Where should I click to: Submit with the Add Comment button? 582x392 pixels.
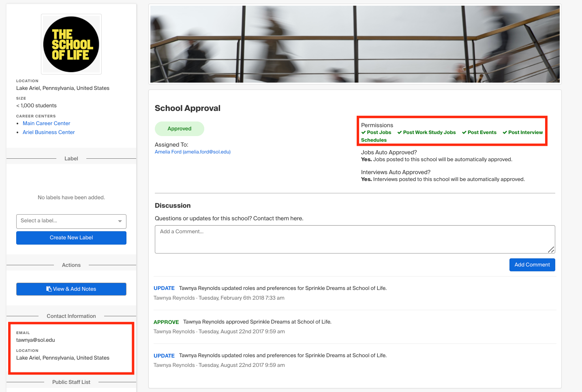pyautogui.click(x=532, y=265)
